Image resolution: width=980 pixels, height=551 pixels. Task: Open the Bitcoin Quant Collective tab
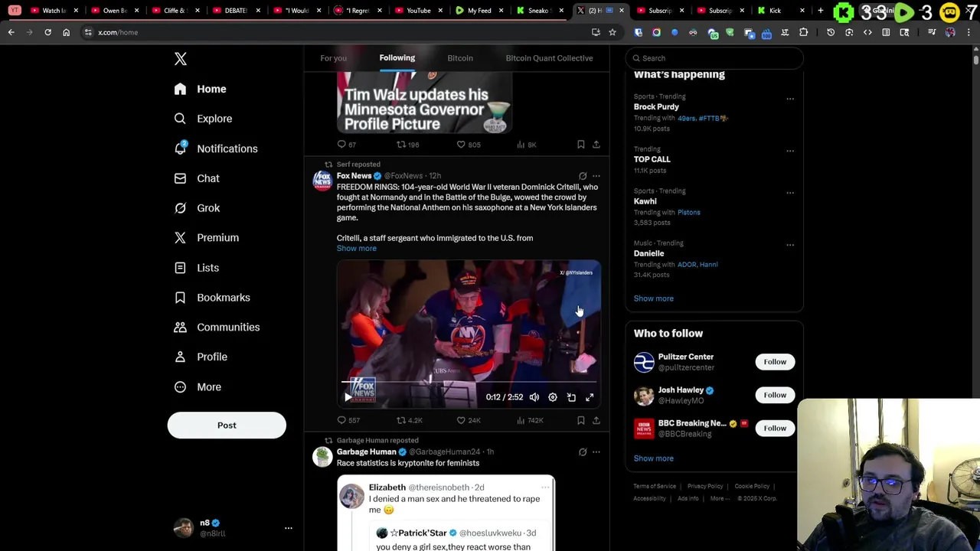tap(549, 58)
